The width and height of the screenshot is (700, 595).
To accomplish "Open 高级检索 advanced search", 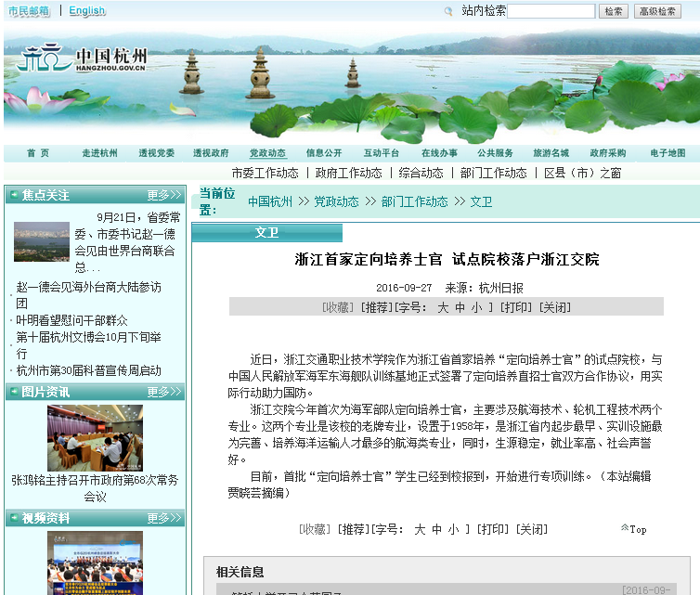I will click(657, 11).
